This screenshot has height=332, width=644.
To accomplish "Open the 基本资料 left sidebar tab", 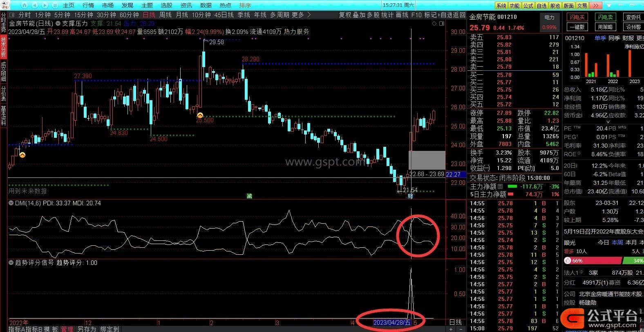I will click(3, 115).
